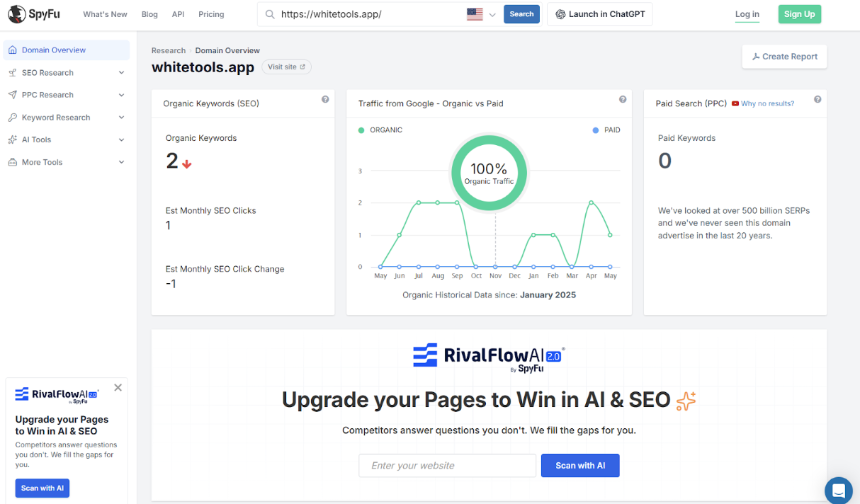Click the Create Report button
The image size is (860, 504).
pyautogui.click(x=784, y=57)
